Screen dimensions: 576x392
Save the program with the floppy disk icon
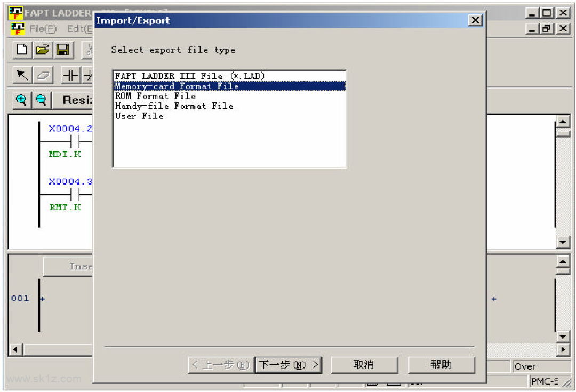(63, 50)
